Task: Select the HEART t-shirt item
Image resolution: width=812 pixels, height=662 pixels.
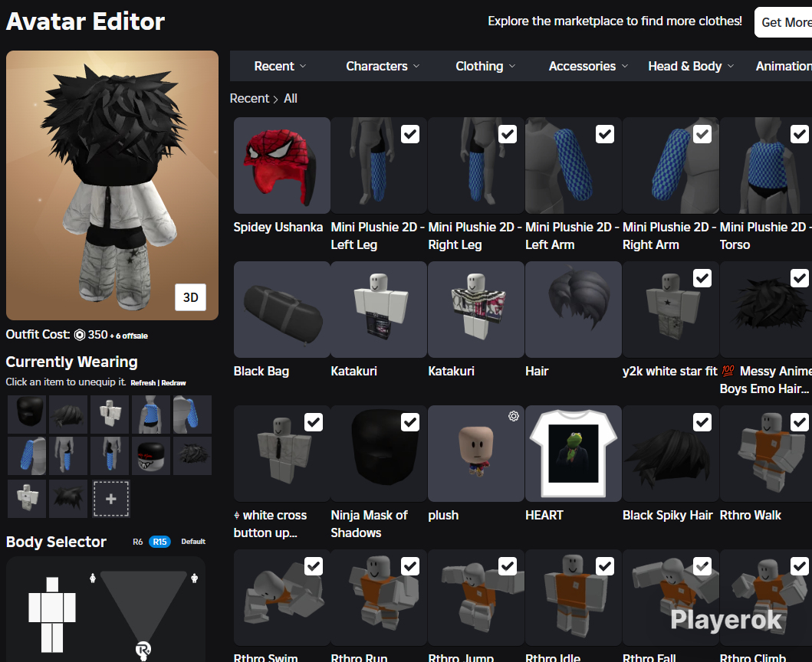Action: point(574,454)
